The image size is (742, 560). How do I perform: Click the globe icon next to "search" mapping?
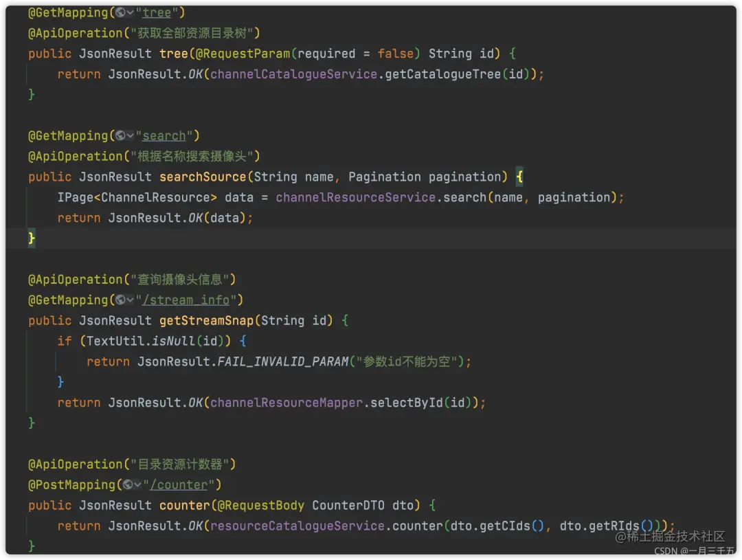[120, 136]
